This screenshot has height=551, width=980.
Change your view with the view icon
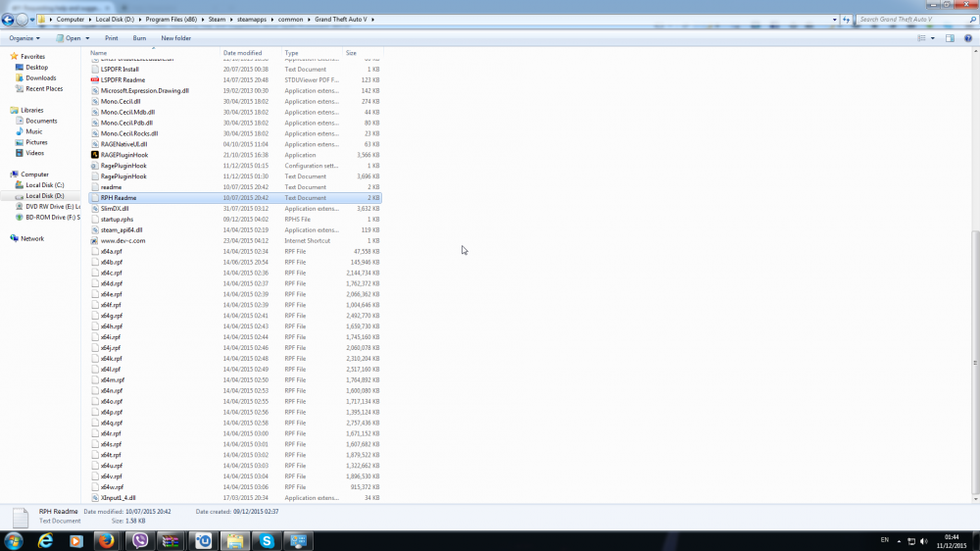coord(921,38)
